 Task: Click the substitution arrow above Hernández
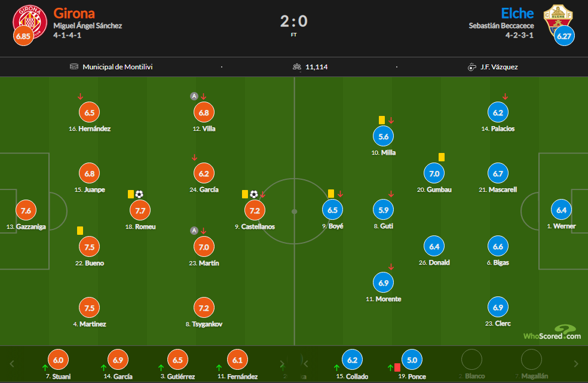click(80, 96)
